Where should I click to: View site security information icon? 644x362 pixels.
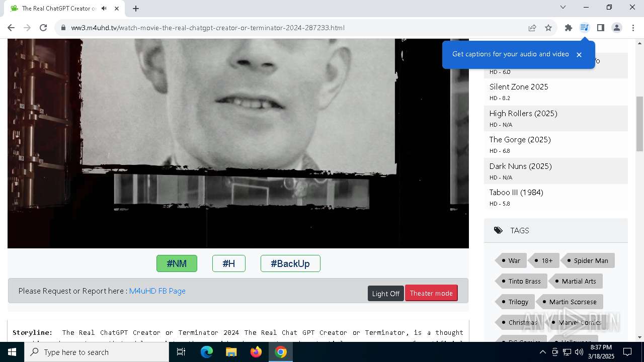pos(63,28)
